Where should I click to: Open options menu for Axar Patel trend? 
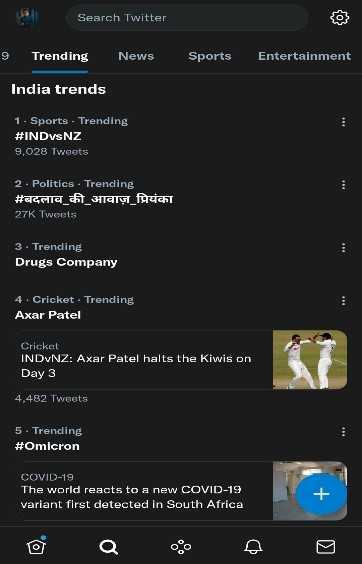coord(343,301)
